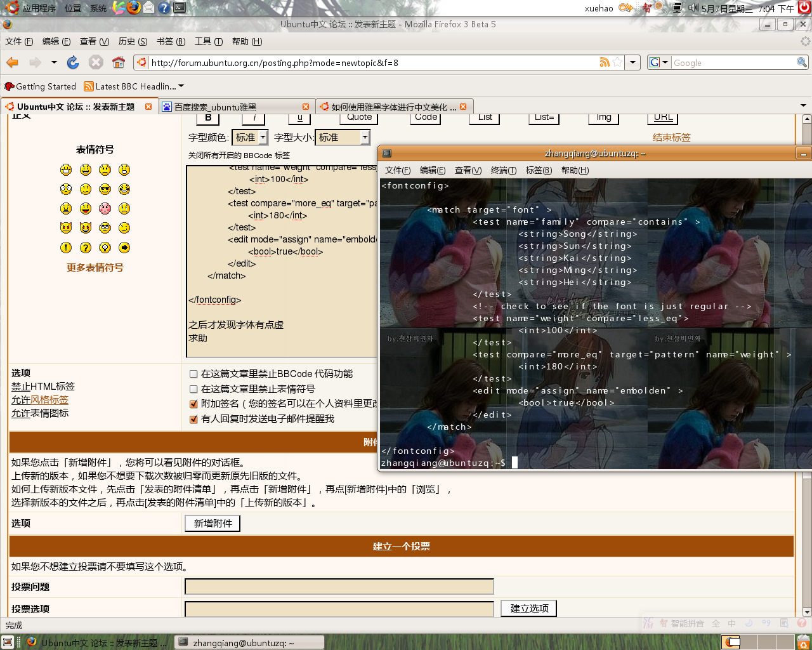Switch to zhangqiang@ubuntuzq terminal in the taskbar
The height and width of the screenshot is (650, 812).
pyautogui.click(x=249, y=642)
